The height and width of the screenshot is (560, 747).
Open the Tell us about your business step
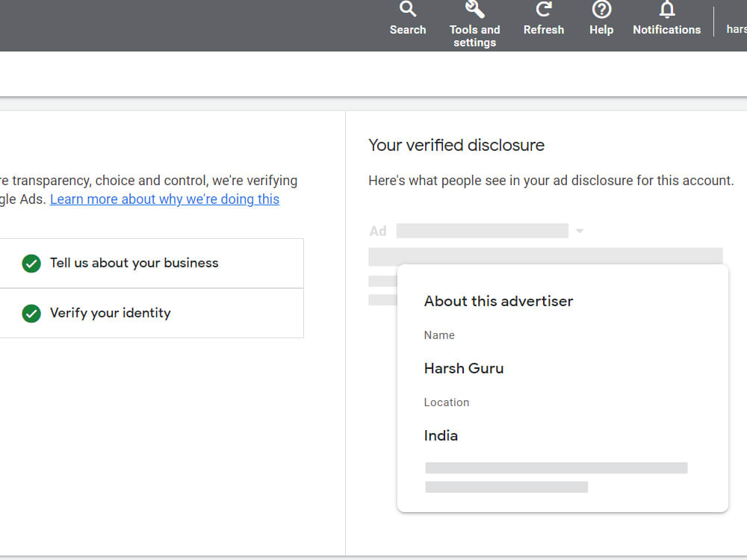[152, 264]
